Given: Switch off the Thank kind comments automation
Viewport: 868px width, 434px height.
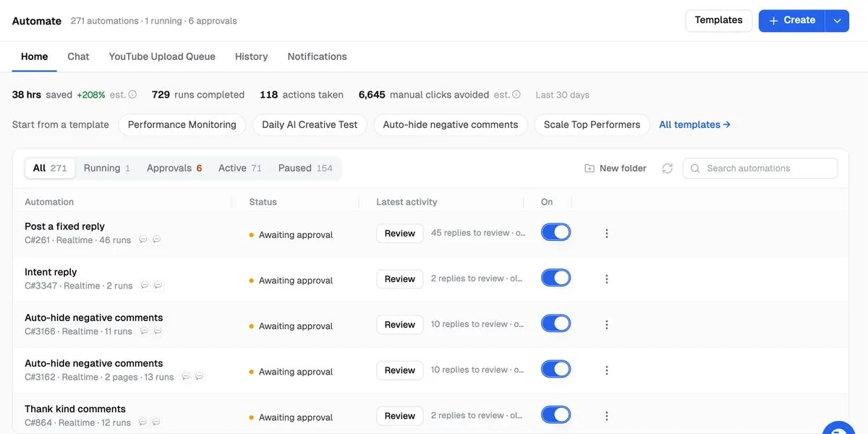Looking at the screenshot, I should coord(556,414).
